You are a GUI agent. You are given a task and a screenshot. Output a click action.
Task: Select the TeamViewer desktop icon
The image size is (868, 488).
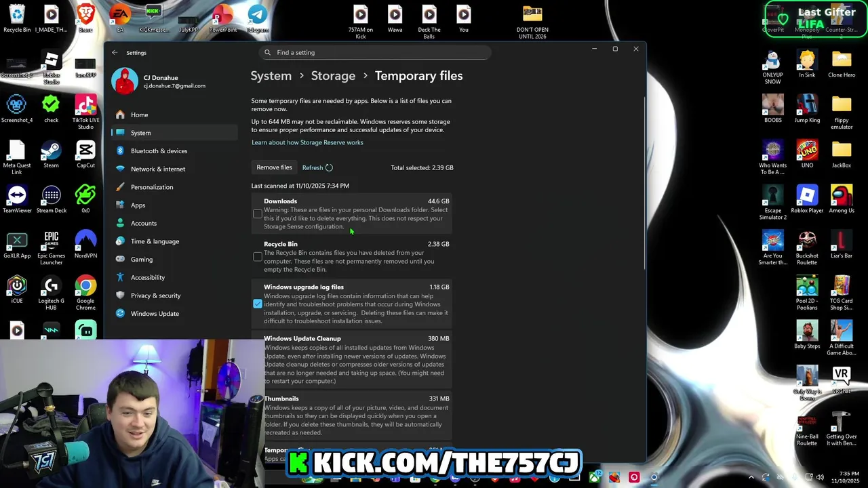[x=17, y=200]
